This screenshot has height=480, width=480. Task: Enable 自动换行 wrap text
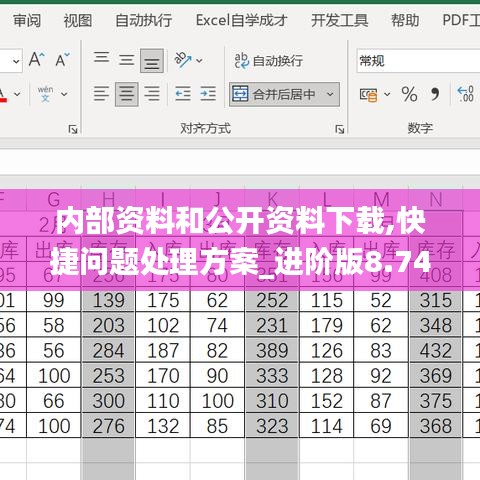coord(269,61)
